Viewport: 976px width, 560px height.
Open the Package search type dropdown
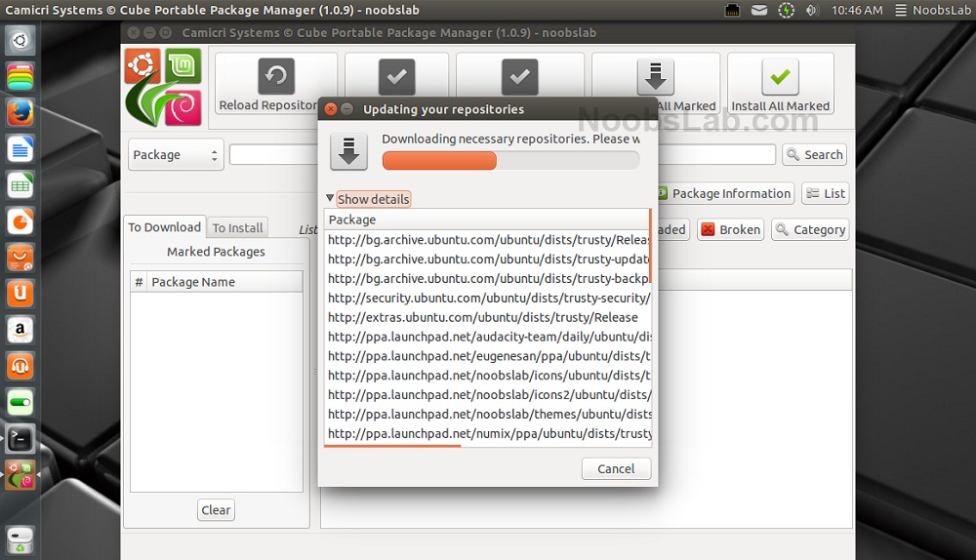click(x=176, y=154)
